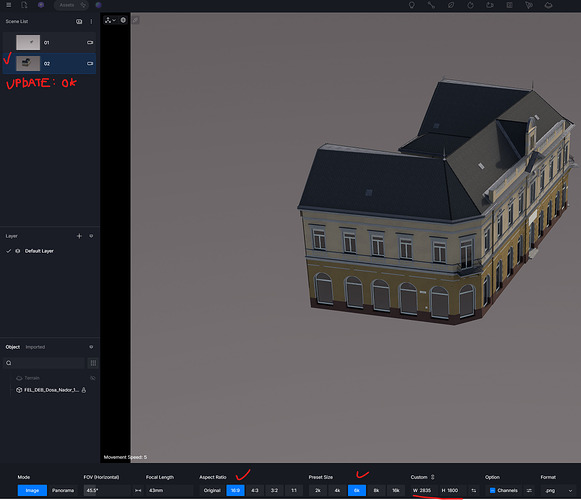This screenshot has height=500, width=581.
Task: Select scene 01 thumbnail
Action: [28, 43]
